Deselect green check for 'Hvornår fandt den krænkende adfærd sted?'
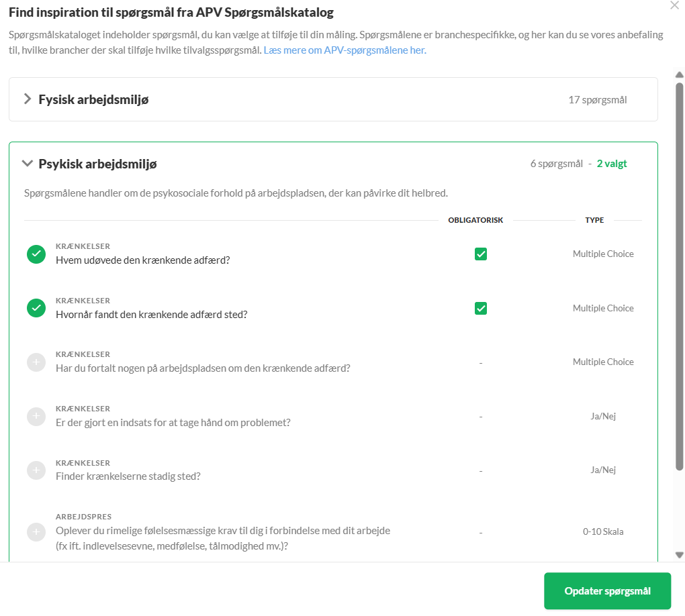The height and width of the screenshot is (616, 685). (x=36, y=308)
